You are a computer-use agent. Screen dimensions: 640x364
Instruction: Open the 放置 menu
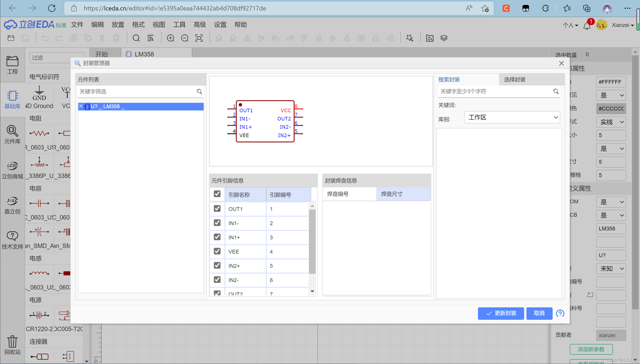coord(118,24)
